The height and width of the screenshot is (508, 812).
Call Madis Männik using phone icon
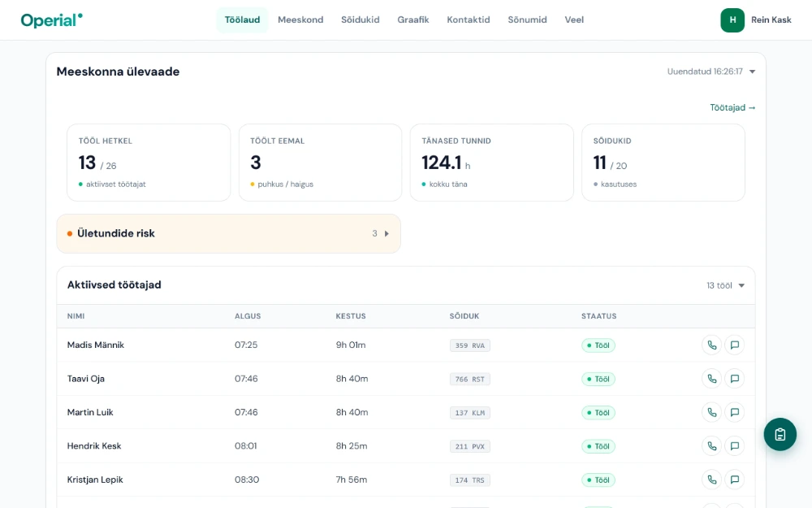(712, 345)
